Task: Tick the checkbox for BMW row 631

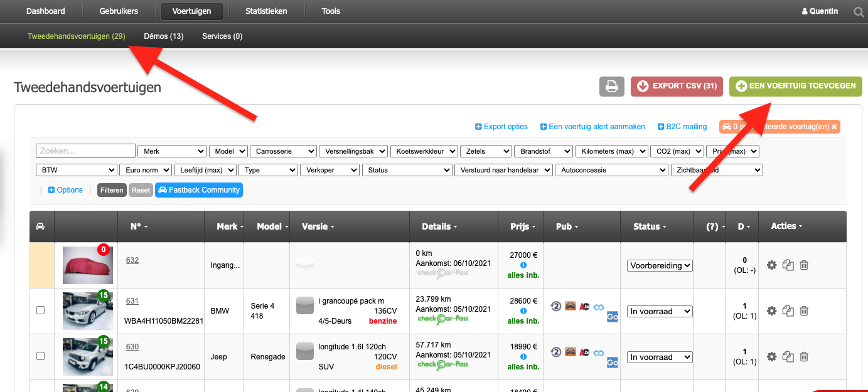Action: [x=41, y=310]
